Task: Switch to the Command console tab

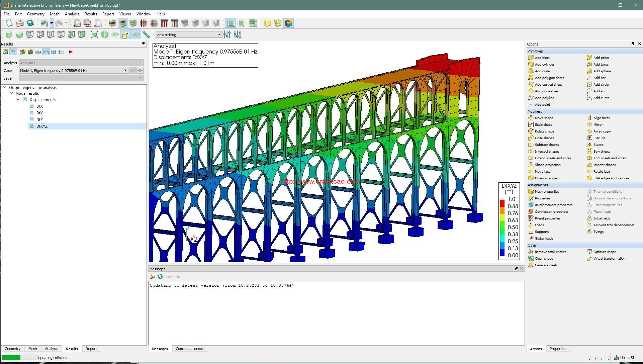Action: 190,349
